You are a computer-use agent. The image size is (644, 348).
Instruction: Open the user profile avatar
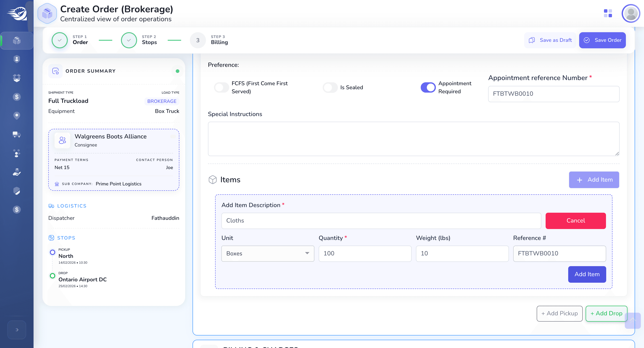pos(631,13)
